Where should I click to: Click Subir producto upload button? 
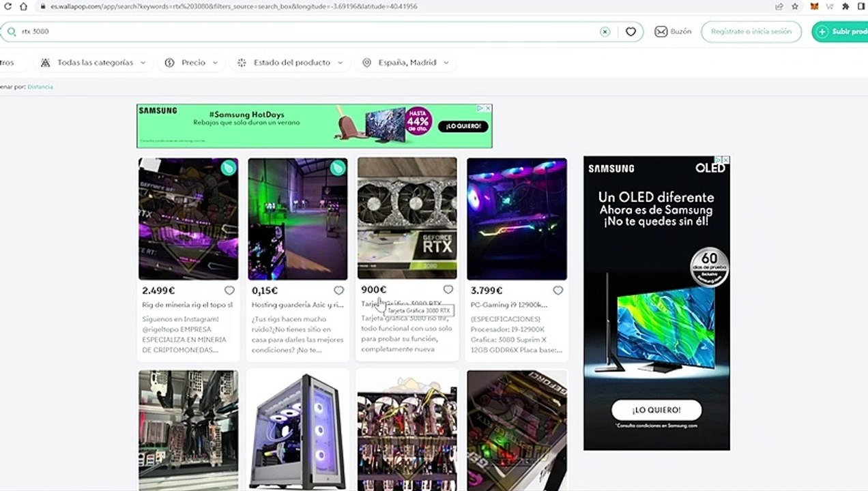click(841, 31)
